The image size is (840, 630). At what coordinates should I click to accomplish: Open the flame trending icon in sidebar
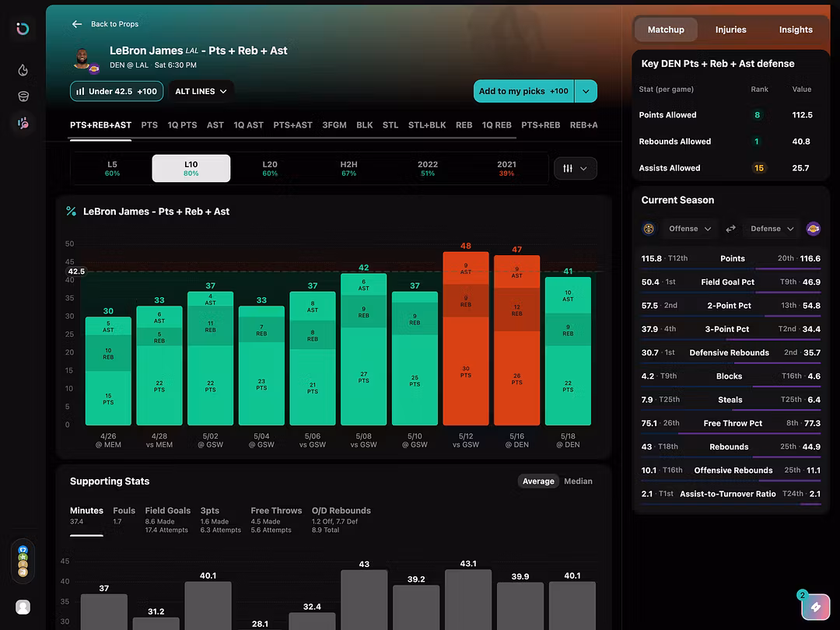(23, 70)
